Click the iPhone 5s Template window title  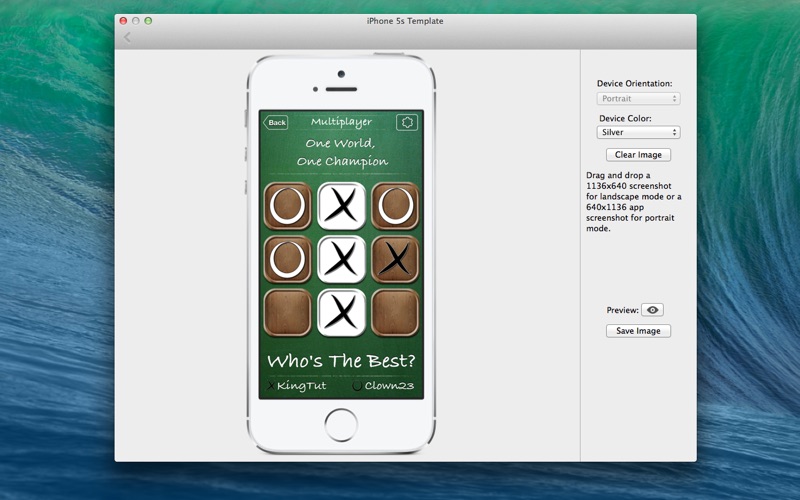click(x=405, y=21)
